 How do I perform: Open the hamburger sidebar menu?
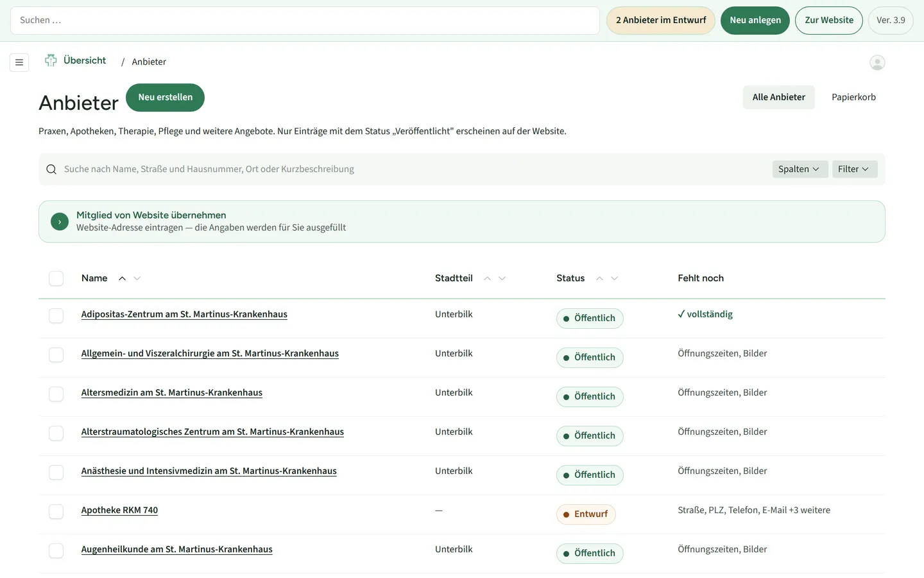coord(19,62)
